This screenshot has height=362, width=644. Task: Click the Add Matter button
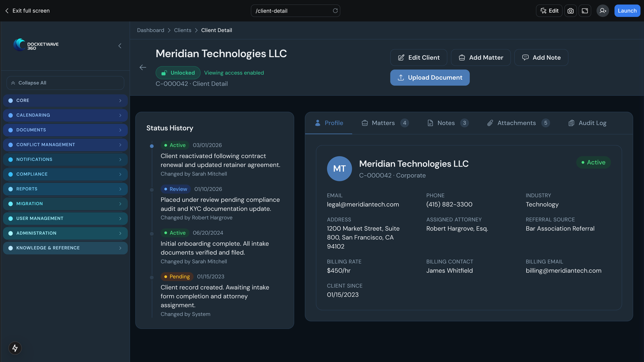point(481,57)
